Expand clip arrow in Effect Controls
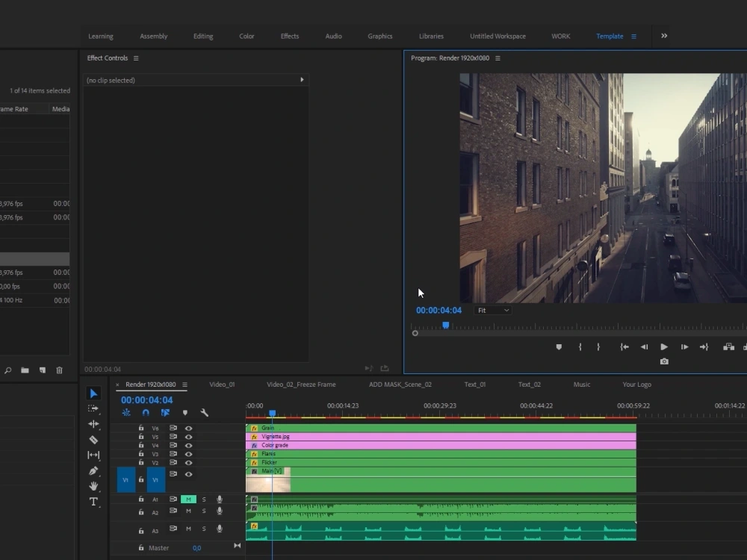This screenshot has height=560, width=747. click(x=302, y=80)
